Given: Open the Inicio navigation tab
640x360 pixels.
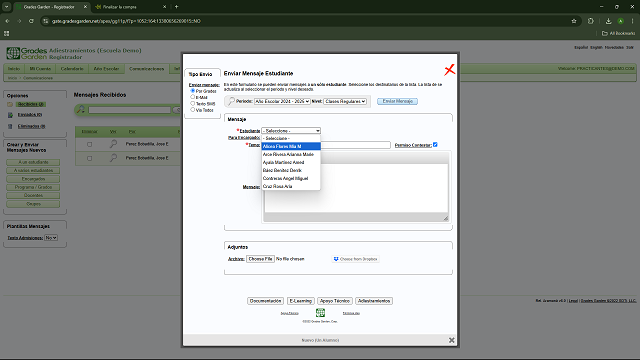Looking at the screenshot, I should tap(14, 69).
